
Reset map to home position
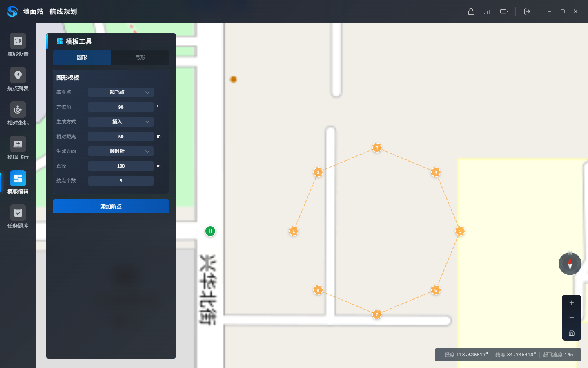coord(572,333)
